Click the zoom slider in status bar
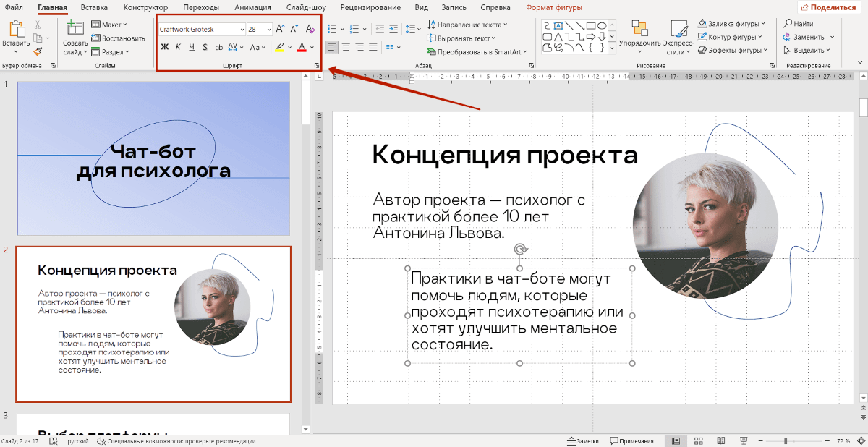 [x=786, y=440]
